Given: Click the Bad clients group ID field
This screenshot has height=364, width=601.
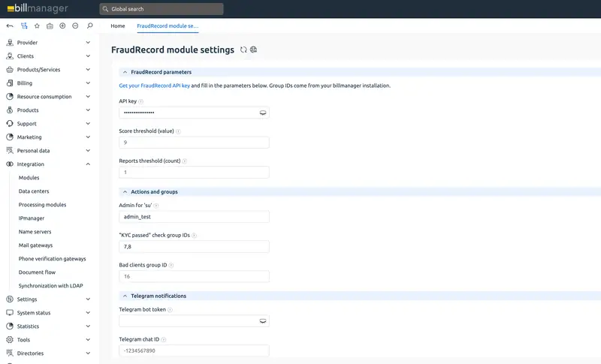Looking at the screenshot, I should point(194,276).
